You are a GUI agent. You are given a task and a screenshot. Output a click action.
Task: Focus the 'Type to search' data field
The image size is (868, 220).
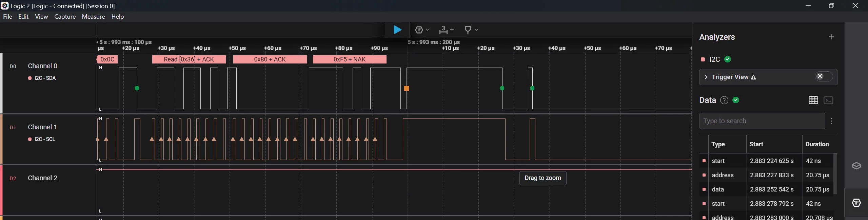(762, 121)
